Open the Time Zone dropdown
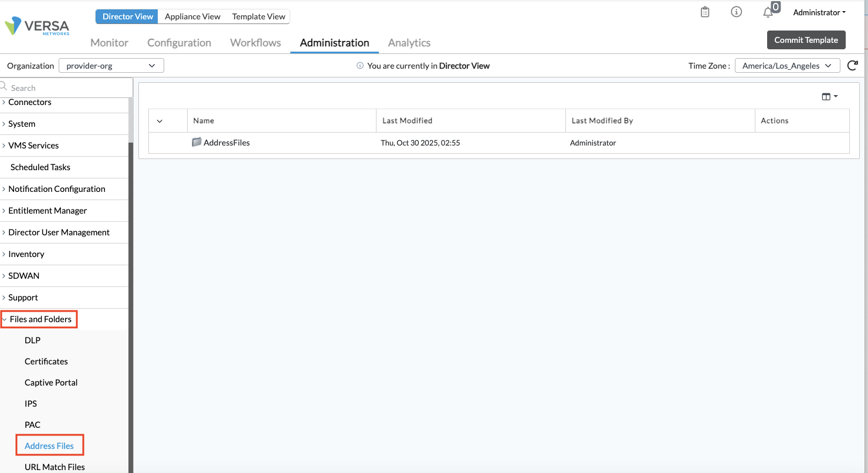This screenshot has width=868, height=473. [786, 66]
